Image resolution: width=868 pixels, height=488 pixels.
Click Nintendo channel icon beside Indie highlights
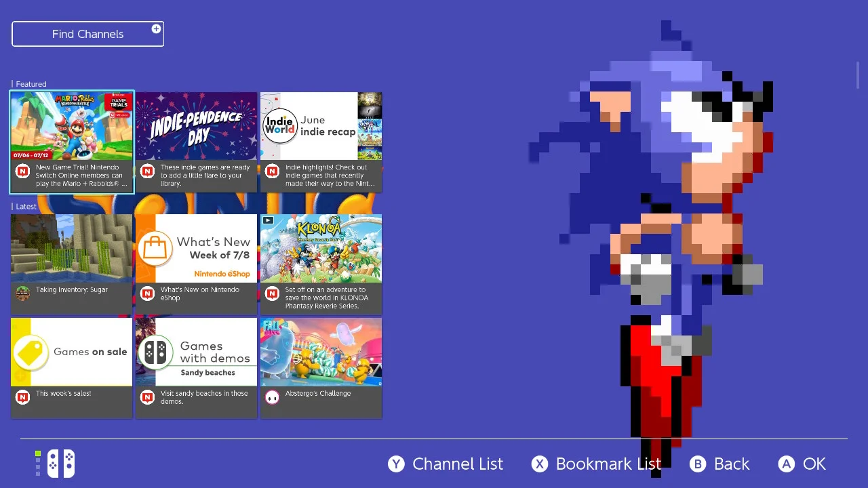(x=272, y=171)
